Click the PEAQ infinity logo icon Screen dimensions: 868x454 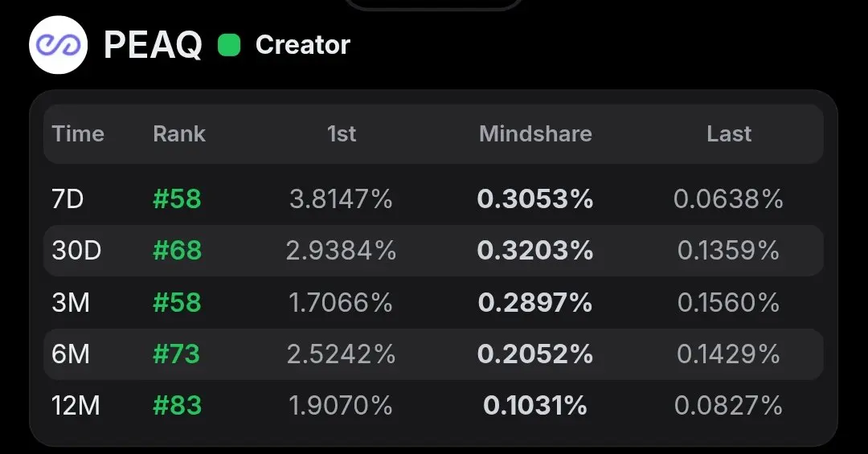(58, 45)
